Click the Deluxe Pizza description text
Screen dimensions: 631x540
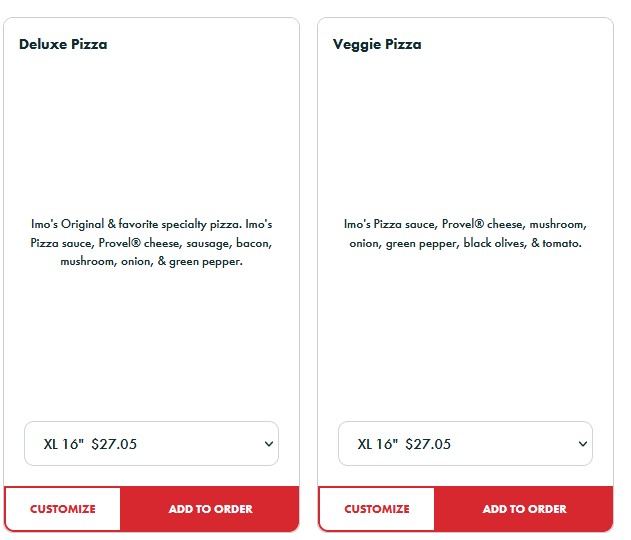coord(151,243)
